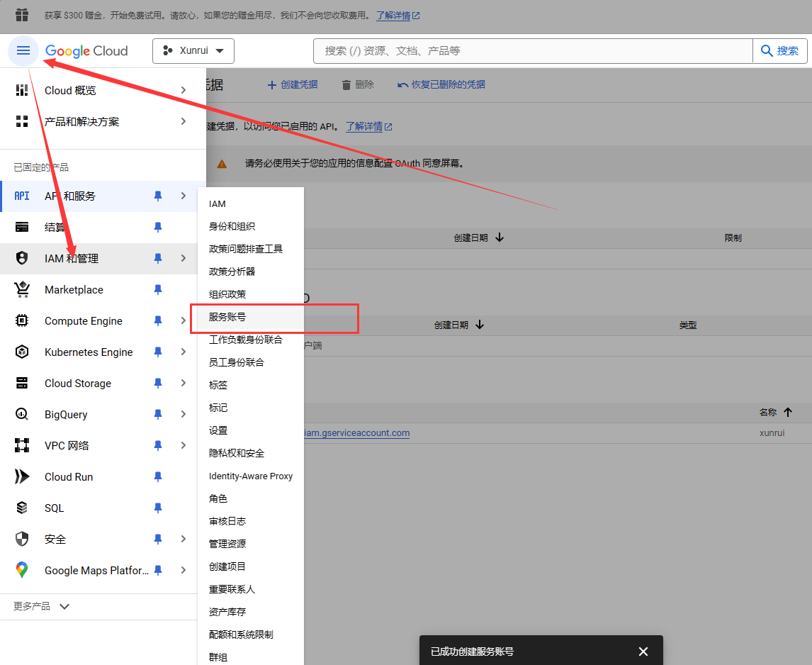Click the 类型 column header
Image resolution: width=812 pixels, height=665 pixels.
[x=688, y=325]
